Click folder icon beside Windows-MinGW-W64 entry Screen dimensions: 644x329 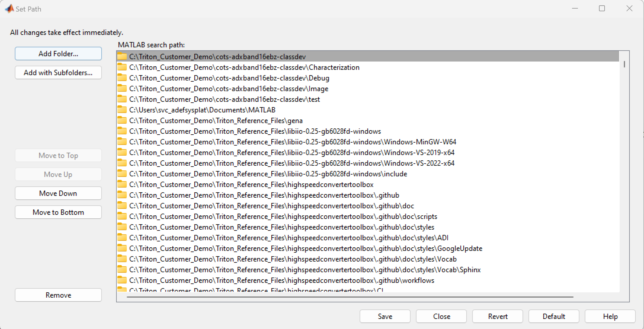click(x=122, y=142)
